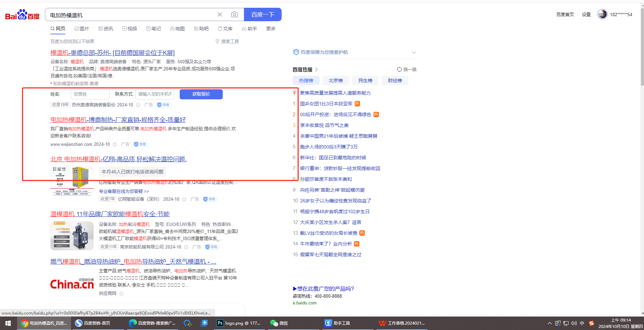Click the camera image search icon
Viewport: 644px width, 330px height.
pyautogui.click(x=235, y=14)
